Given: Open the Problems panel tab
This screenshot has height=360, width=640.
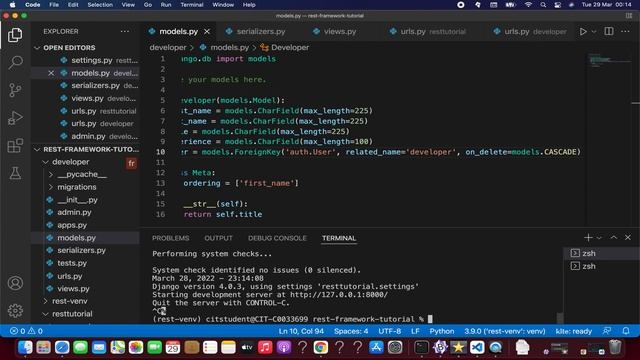Looking at the screenshot, I should point(171,238).
